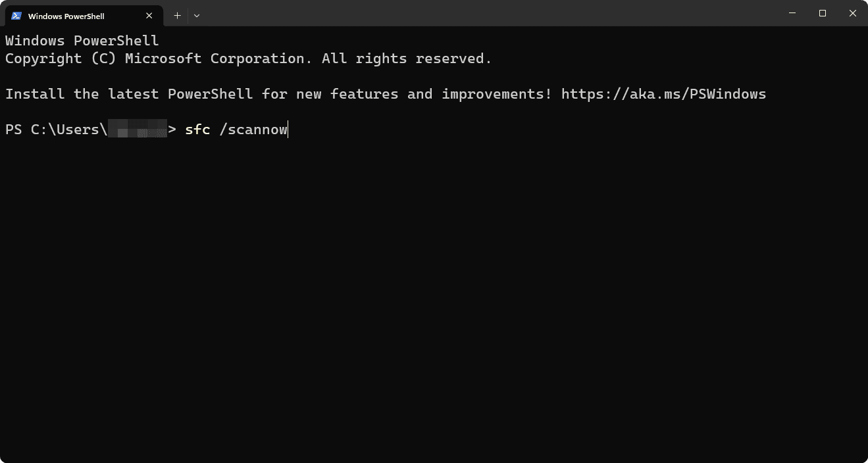Click the blurred username in the prompt

[137, 130]
